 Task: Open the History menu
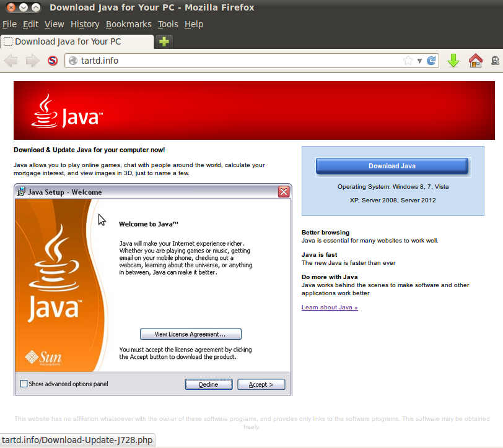tap(85, 24)
